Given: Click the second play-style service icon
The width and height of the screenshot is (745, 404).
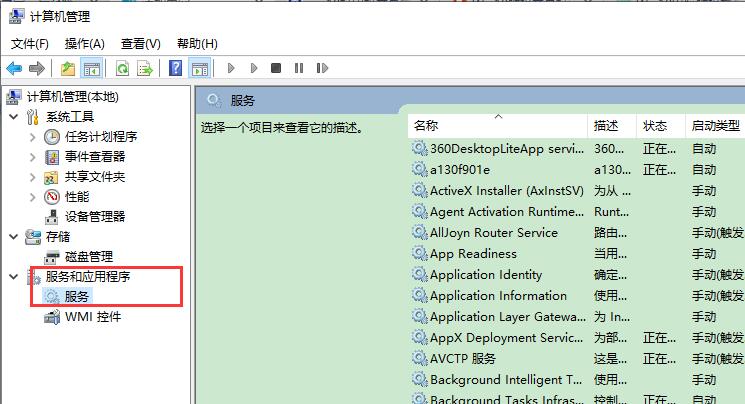Looking at the screenshot, I should [x=254, y=68].
